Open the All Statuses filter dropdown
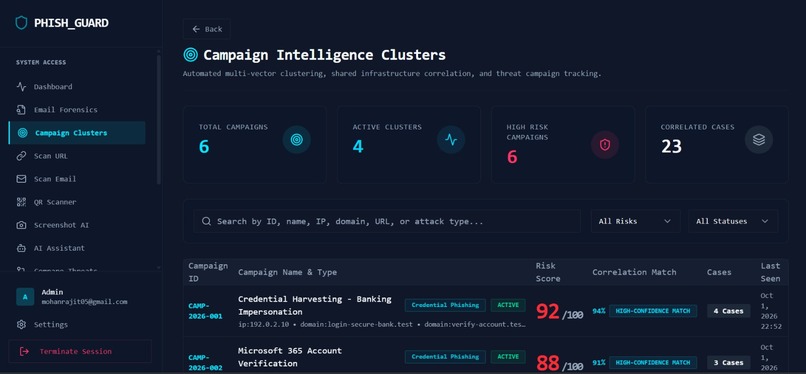The height and width of the screenshot is (374, 806). (x=733, y=221)
